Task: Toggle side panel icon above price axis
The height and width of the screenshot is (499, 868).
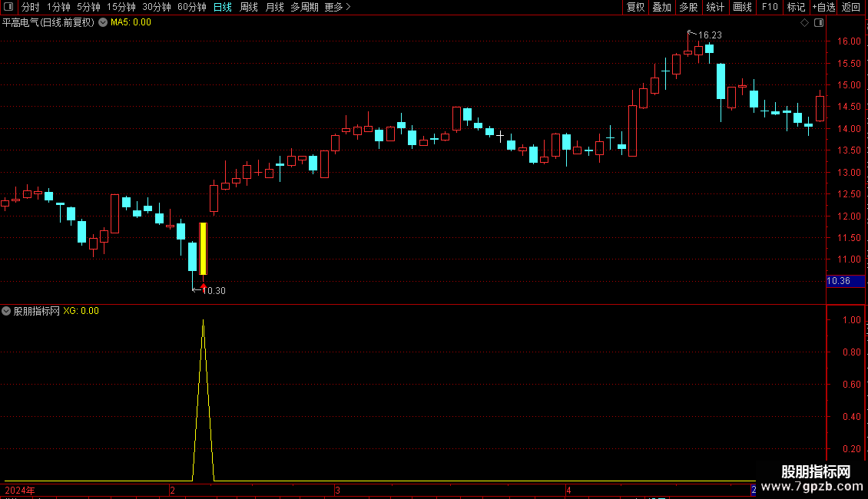Action: [x=819, y=23]
